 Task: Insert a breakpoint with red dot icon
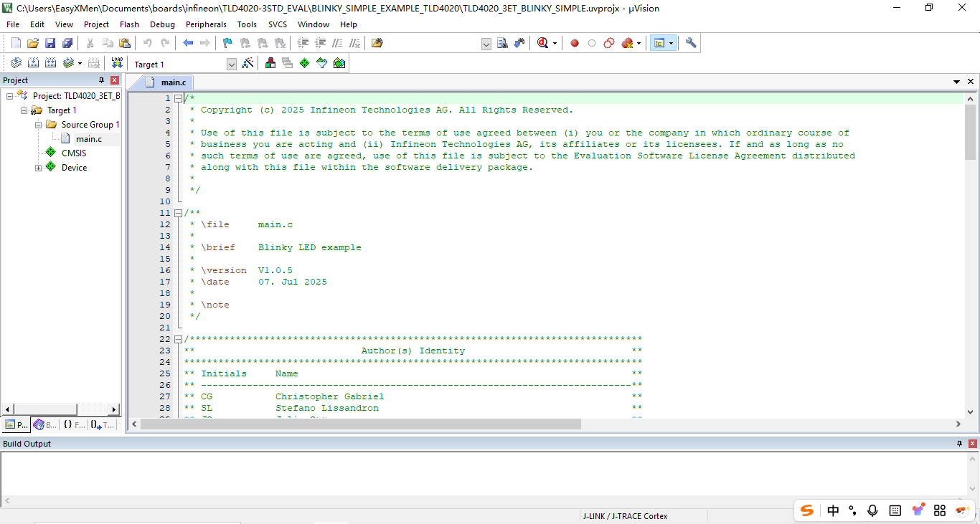(x=575, y=43)
